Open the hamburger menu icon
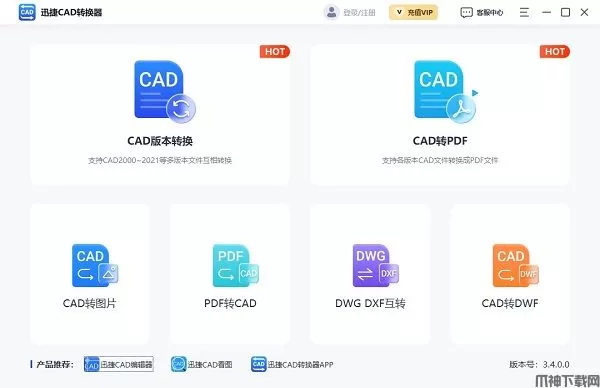 point(524,13)
